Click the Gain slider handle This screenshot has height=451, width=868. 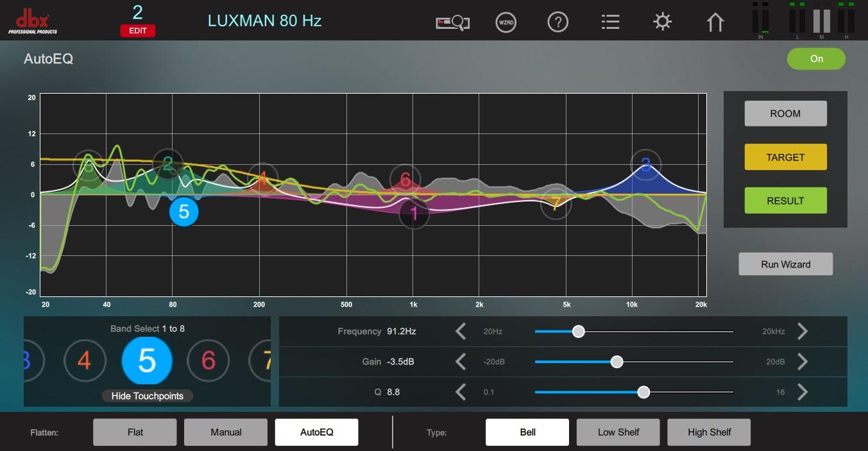click(x=617, y=362)
